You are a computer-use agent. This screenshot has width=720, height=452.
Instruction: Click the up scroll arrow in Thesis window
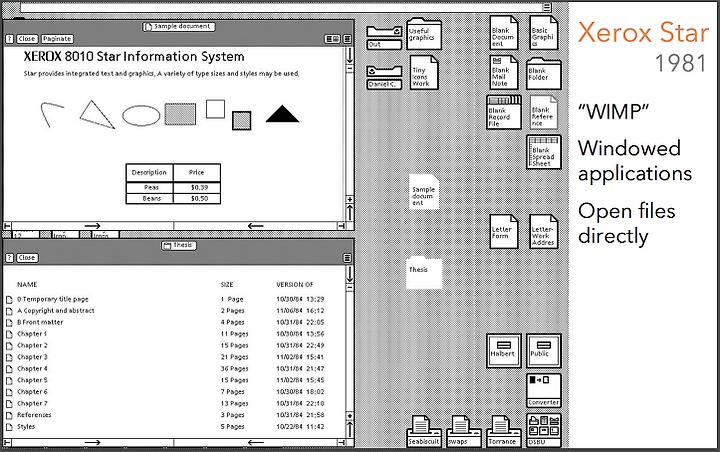(349, 429)
